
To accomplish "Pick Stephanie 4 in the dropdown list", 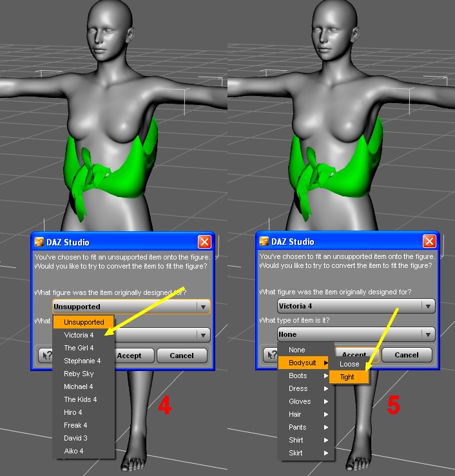I will (84, 361).
